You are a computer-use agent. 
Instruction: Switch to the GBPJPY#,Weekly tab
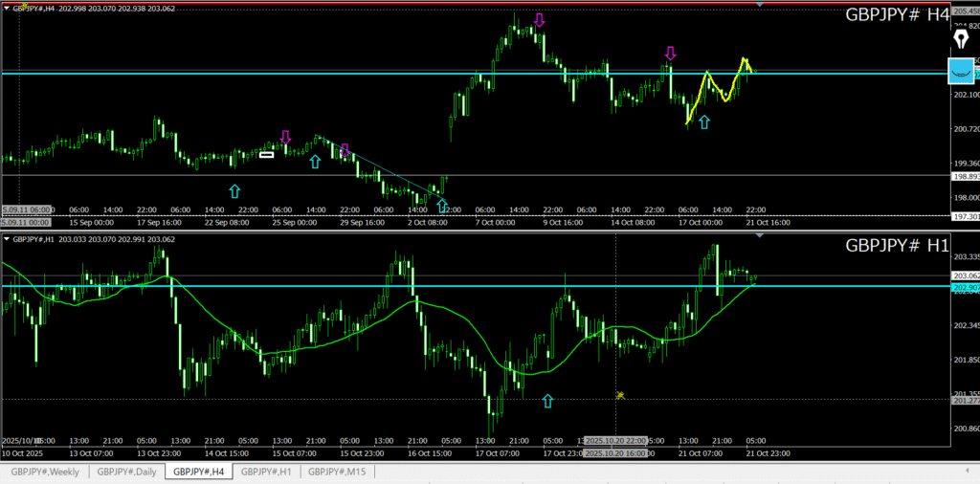45,472
